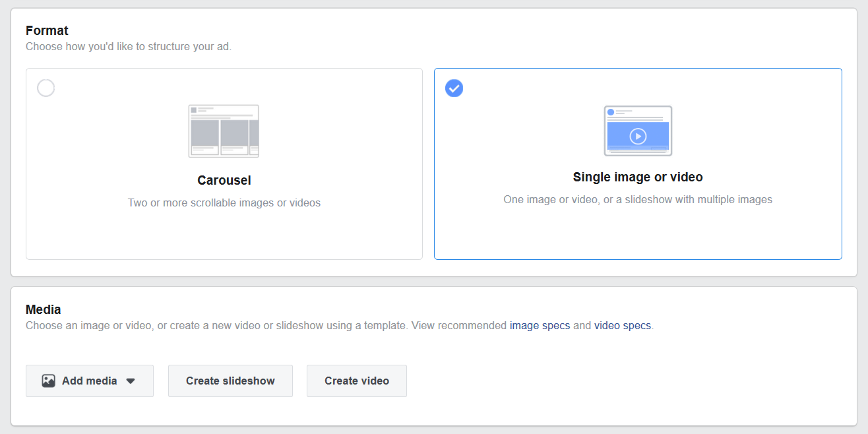Click the Single image or video illustration icon
Viewport: 868px width, 434px height.
[x=638, y=131]
